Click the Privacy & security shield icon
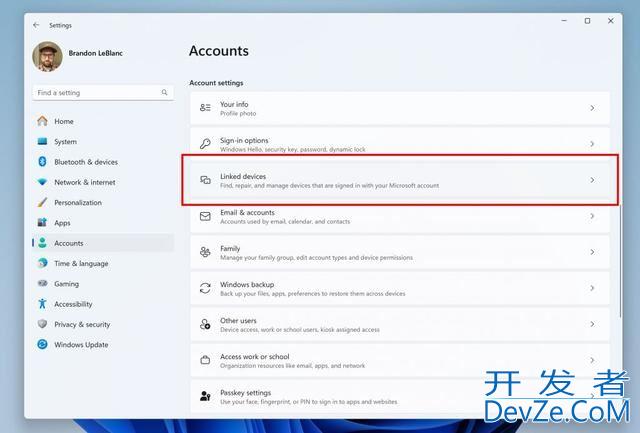This screenshot has height=433, width=640. click(42, 324)
